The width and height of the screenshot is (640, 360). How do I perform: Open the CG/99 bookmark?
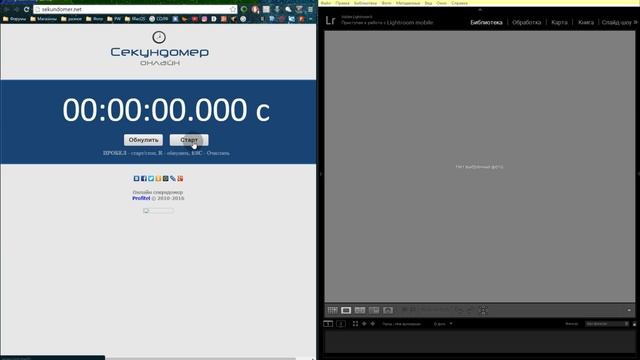[159, 19]
